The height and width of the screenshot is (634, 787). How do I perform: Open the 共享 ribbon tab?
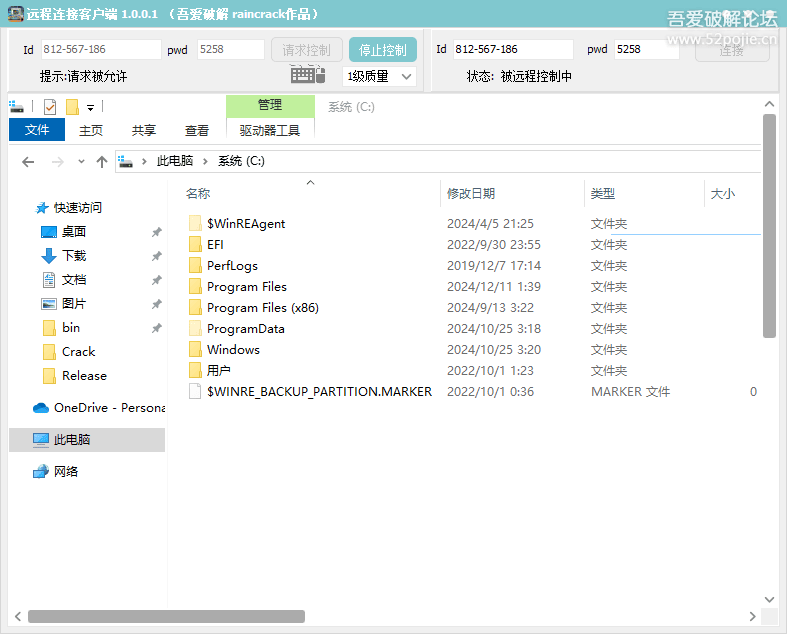(144, 131)
